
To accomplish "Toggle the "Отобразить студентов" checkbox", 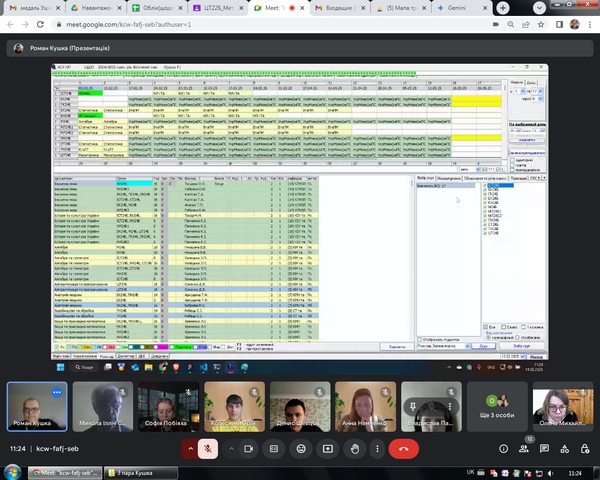I will tap(419, 337).
